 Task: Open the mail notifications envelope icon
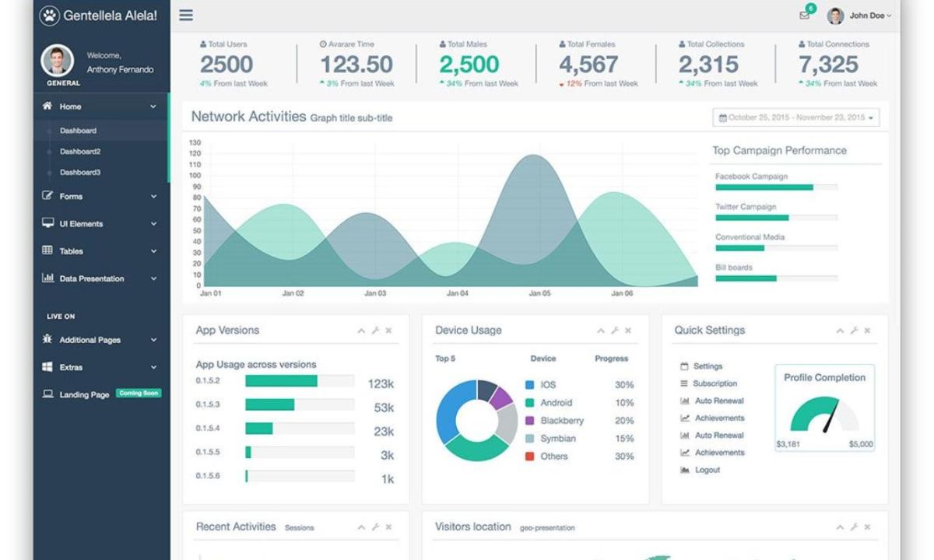pyautogui.click(x=804, y=16)
